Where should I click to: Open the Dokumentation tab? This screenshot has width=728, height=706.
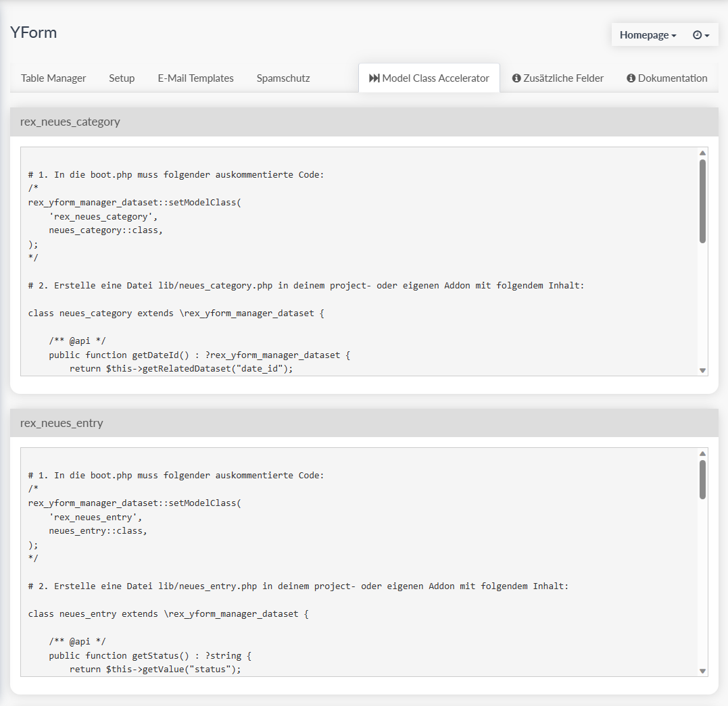667,78
